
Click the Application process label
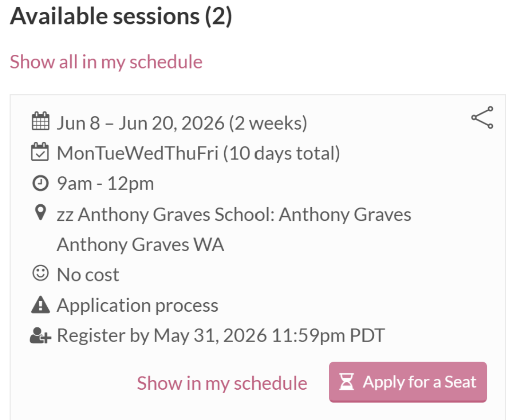(138, 306)
